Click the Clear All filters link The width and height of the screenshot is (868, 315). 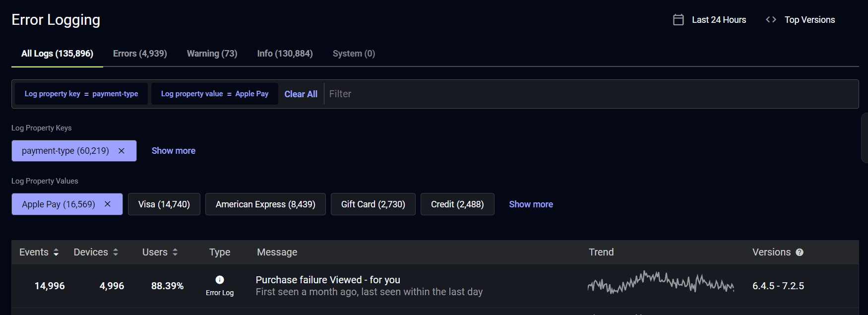tap(301, 94)
